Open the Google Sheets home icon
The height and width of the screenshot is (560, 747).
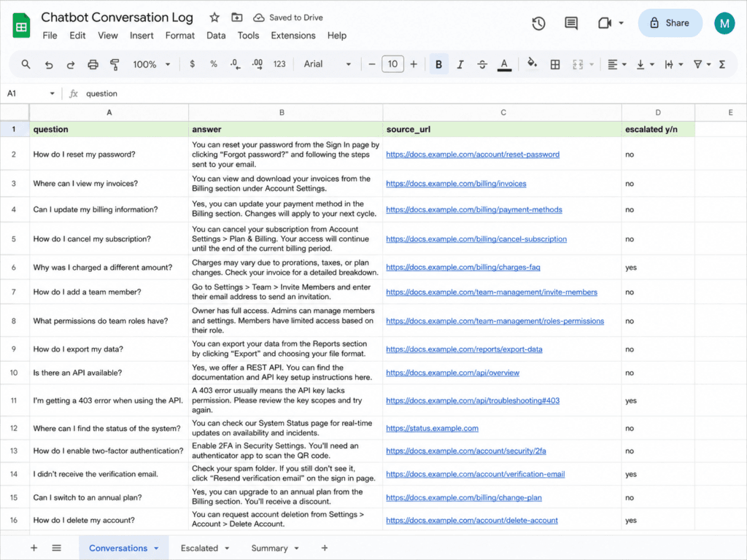coord(21,26)
